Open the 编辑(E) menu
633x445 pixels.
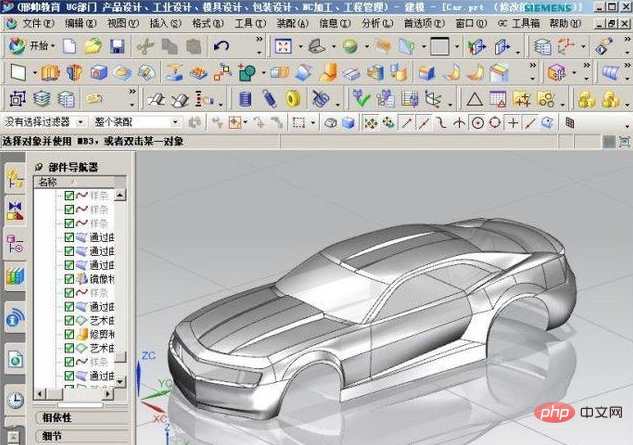coord(81,23)
